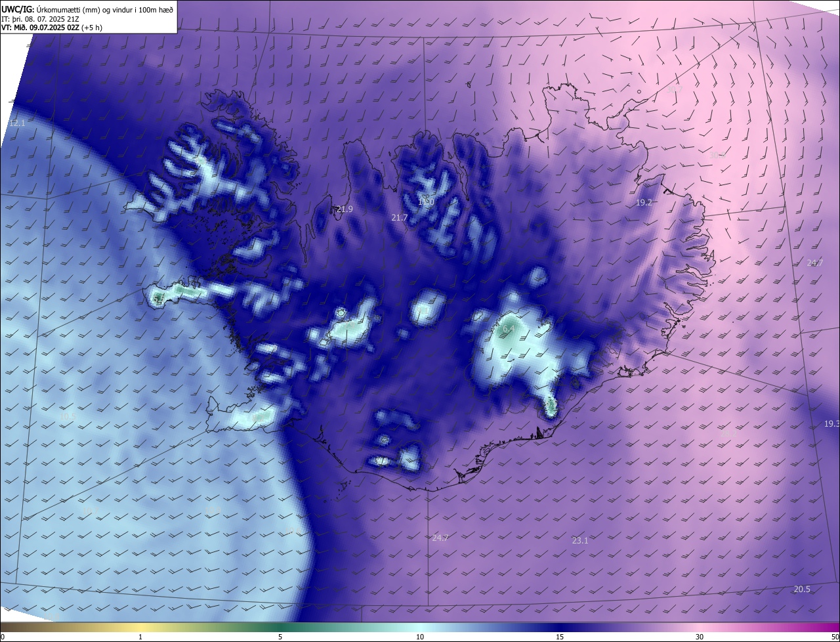Click the 5 tick on the colour scale
The width and height of the screenshot is (840, 642).
coord(280,637)
